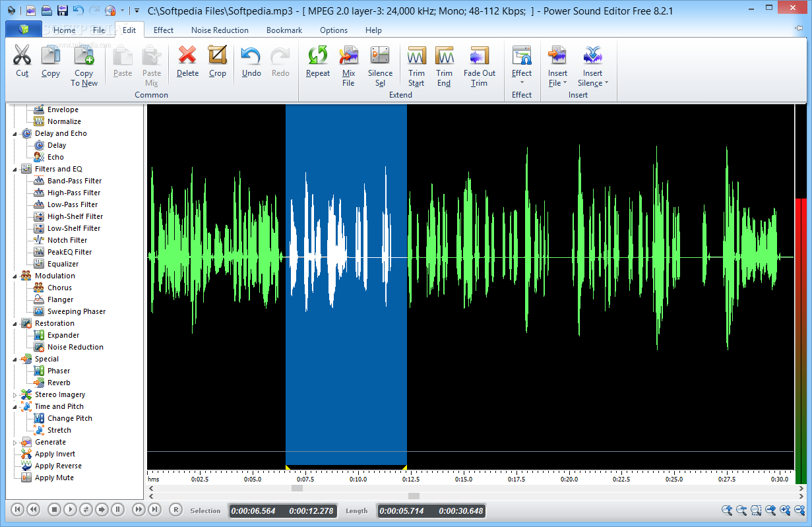Select the Equalizer effect
812x527 pixels.
click(63, 264)
